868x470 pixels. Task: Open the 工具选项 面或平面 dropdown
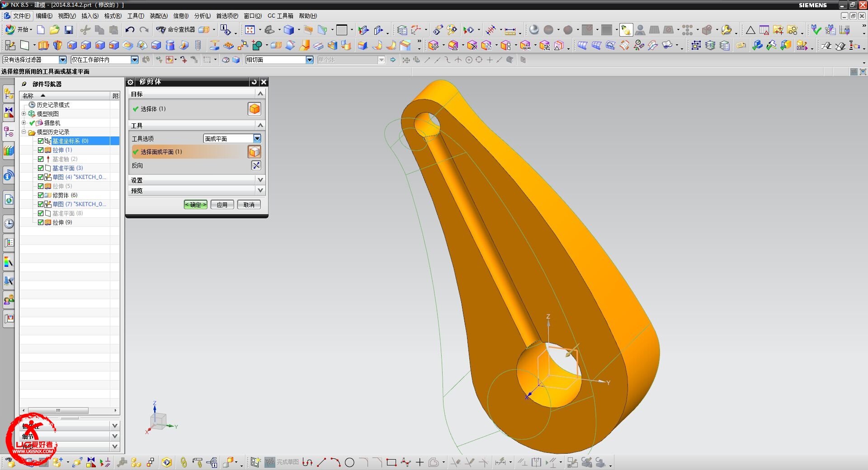click(232, 139)
